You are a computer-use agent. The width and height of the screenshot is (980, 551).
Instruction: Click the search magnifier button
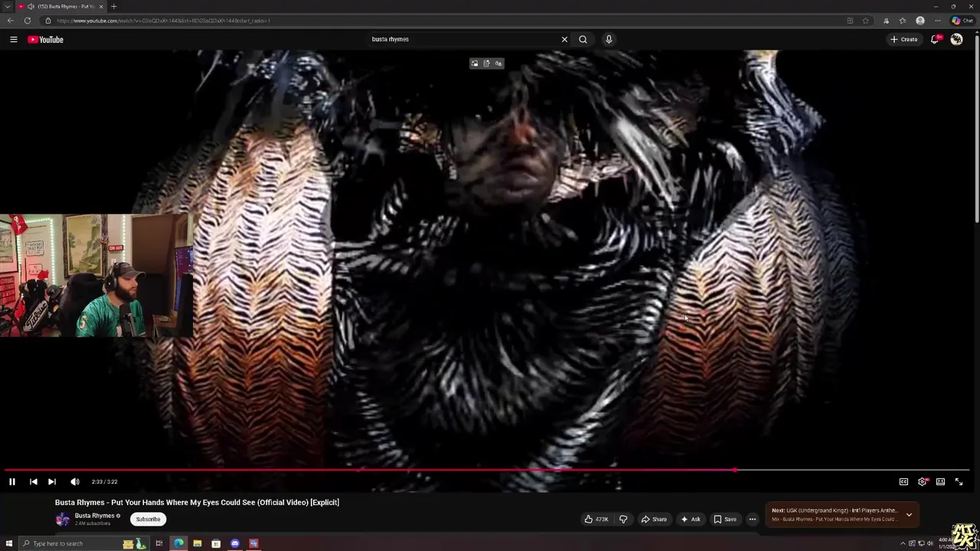[x=583, y=39]
